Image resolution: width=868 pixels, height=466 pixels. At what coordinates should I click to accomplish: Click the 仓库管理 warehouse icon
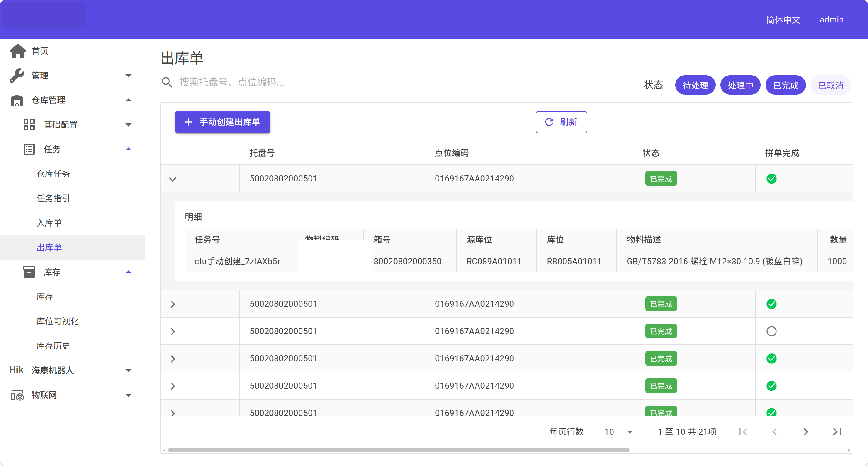pos(17,100)
